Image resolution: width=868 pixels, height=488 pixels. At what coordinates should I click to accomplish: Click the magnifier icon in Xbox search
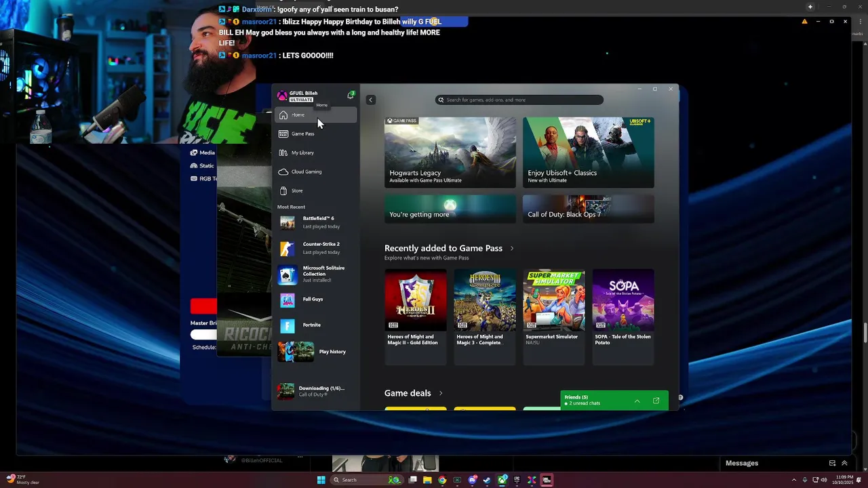[x=441, y=100]
